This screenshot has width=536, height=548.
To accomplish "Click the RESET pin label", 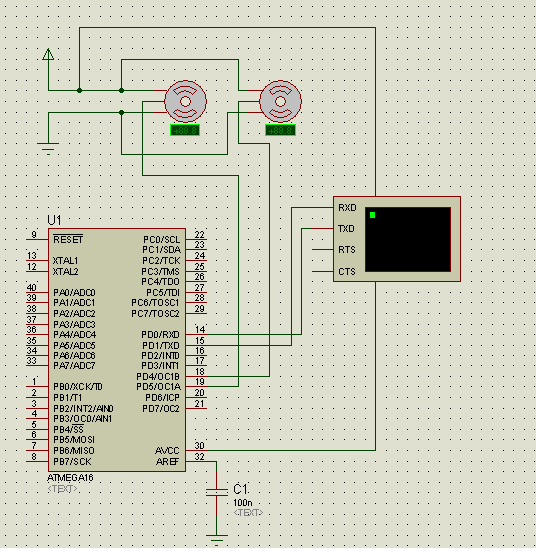I will [x=68, y=239].
